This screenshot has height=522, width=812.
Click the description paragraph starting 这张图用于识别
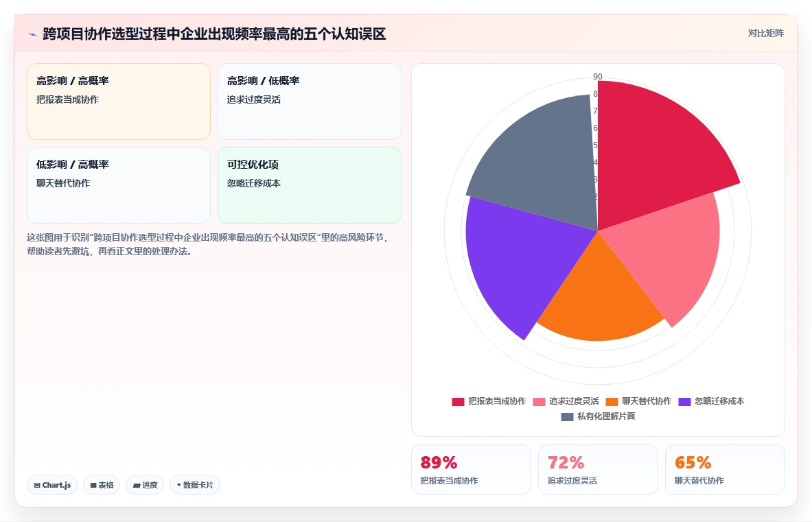click(x=208, y=244)
